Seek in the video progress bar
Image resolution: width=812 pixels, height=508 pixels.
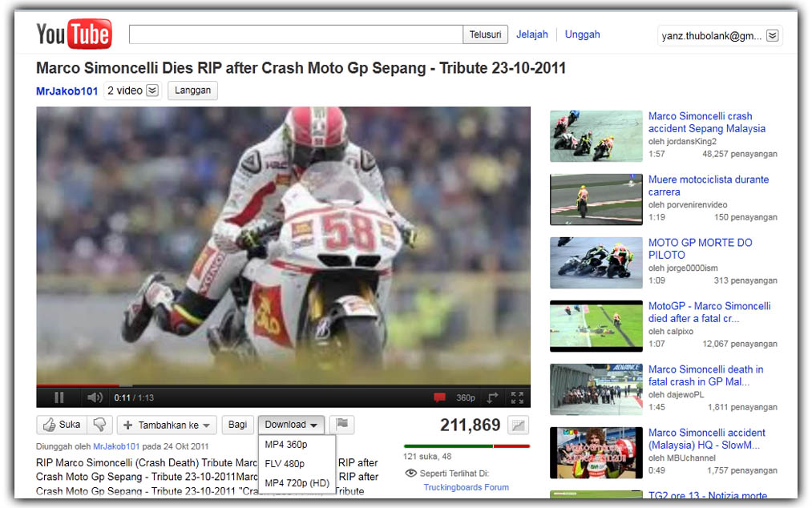pyautogui.click(x=283, y=385)
